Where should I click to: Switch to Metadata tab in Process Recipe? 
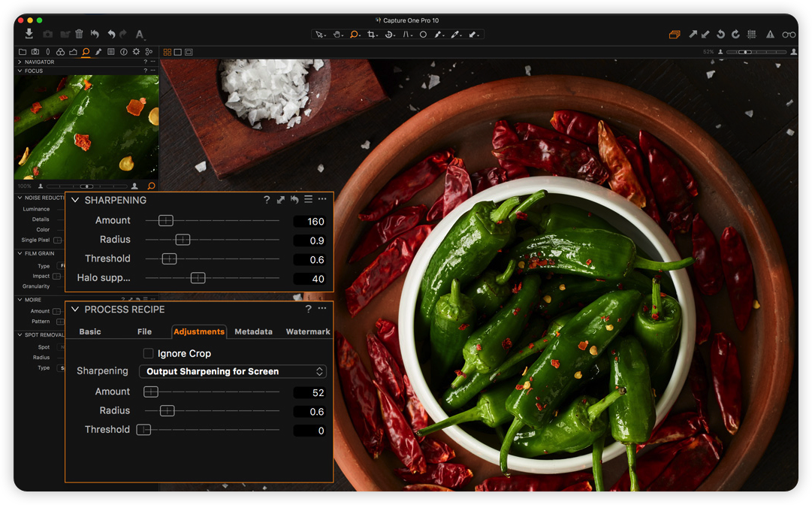click(253, 331)
